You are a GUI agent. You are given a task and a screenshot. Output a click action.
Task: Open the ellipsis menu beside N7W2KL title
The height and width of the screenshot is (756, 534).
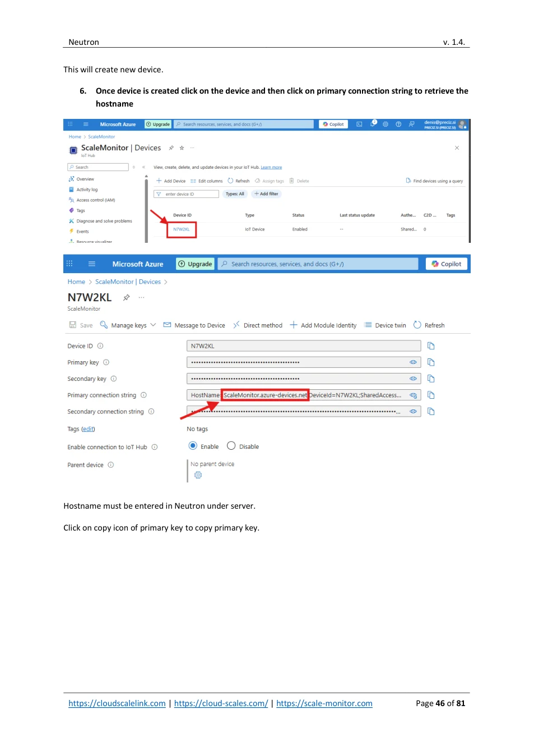[x=141, y=297]
